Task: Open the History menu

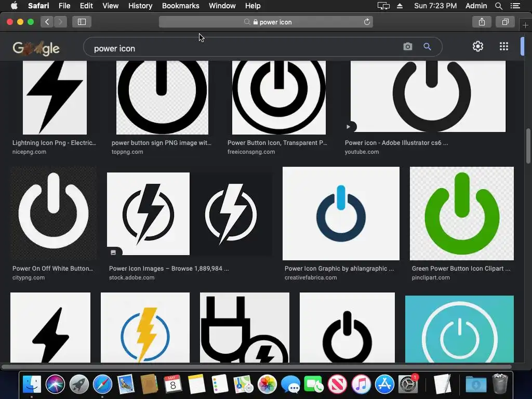Action: [140, 6]
